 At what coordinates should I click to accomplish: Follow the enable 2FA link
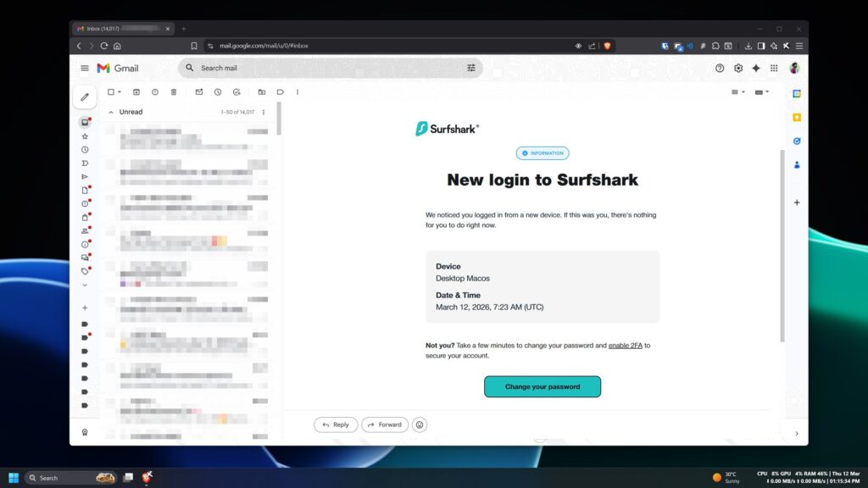click(x=625, y=346)
